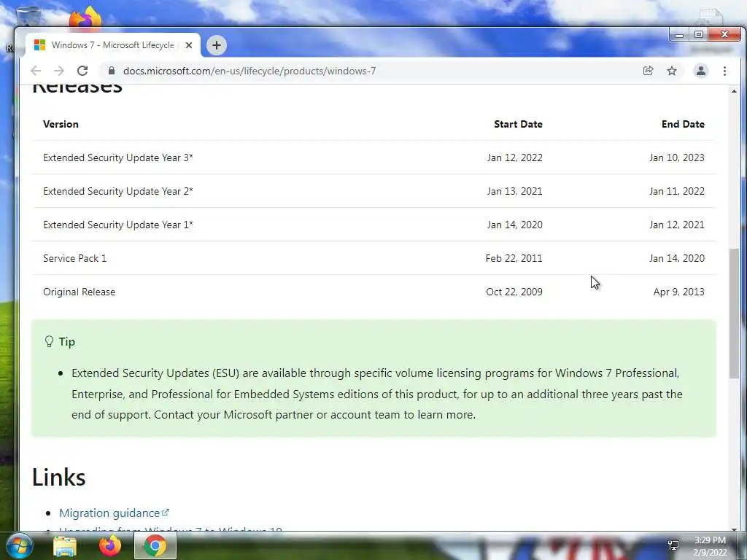
Task: Close the Chrome window
Action: (724, 35)
